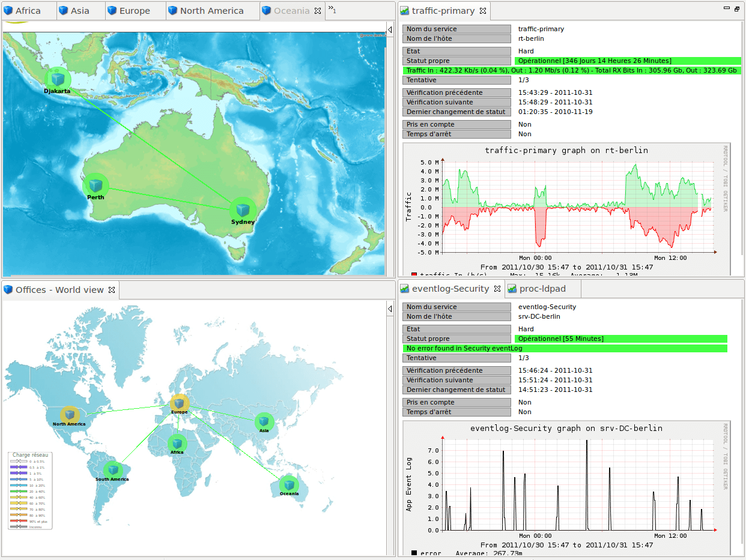Click the Africa node on the world map
Viewport: 746px width, 560px height.
click(x=177, y=443)
